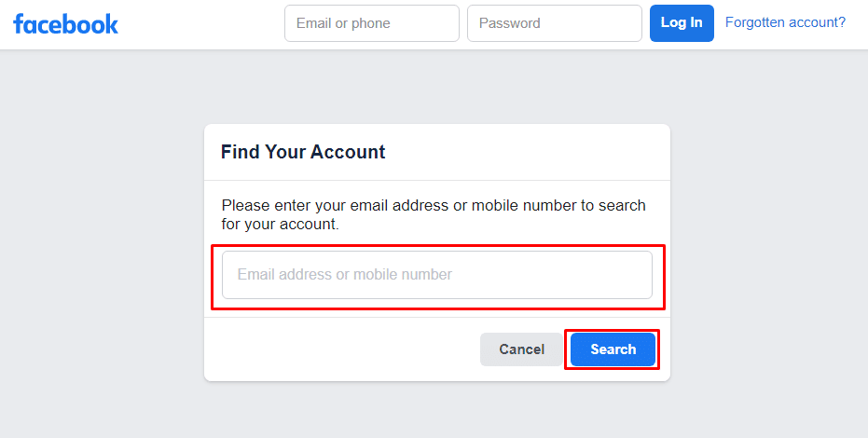Screen dimensions: 868x438
Task: Open the Forgotten account? link
Action: pos(785,22)
